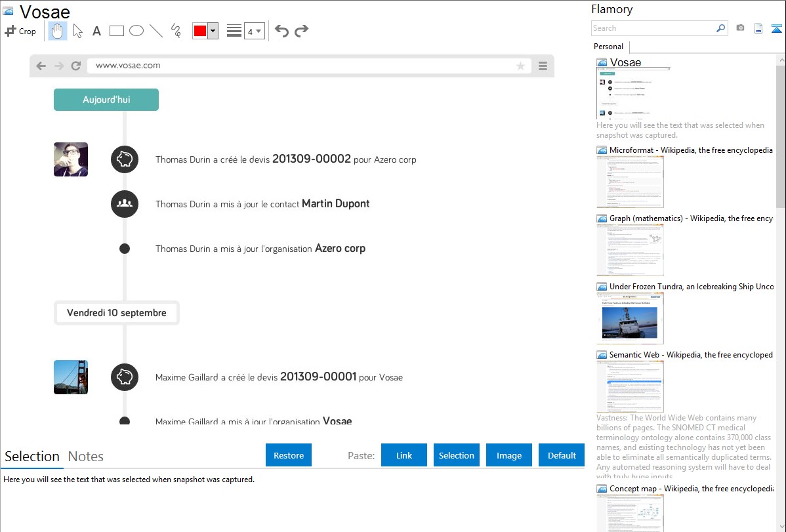The width and height of the screenshot is (786, 532).
Task: Switch to the Notes tab
Action: click(x=86, y=457)
